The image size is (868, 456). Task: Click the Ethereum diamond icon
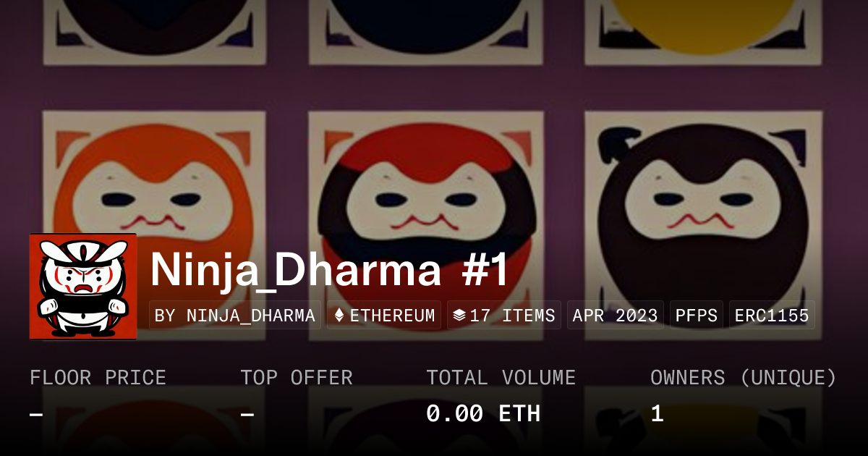click(339, 316)
